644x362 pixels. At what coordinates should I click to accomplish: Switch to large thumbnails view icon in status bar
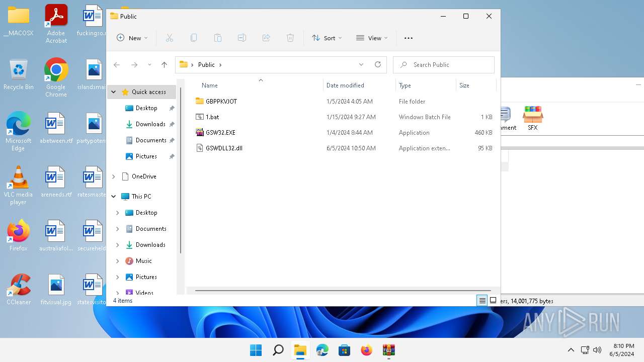coord(493,301)
